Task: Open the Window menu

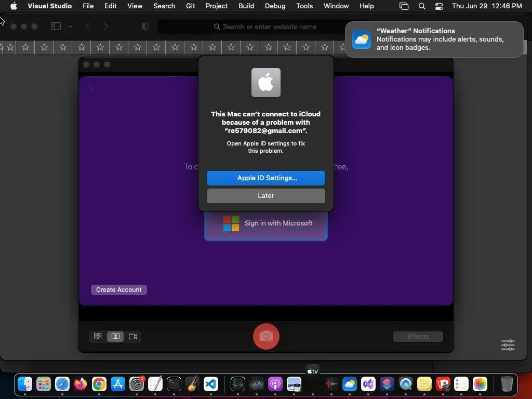Action: tap(336, 6)
